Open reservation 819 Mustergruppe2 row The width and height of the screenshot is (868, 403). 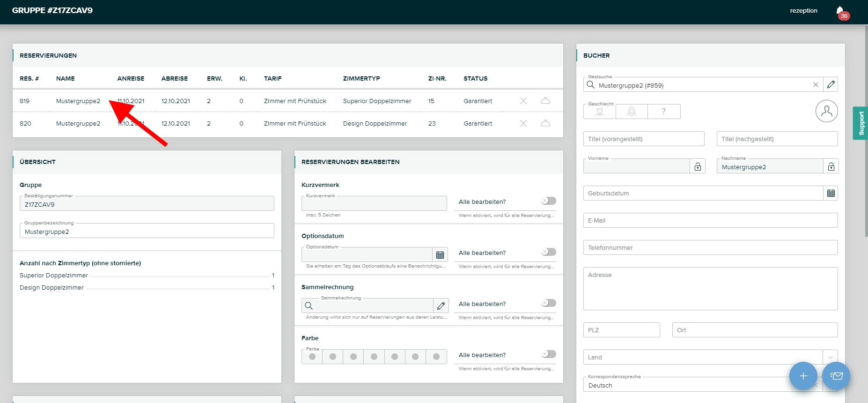tap(78, 101)
